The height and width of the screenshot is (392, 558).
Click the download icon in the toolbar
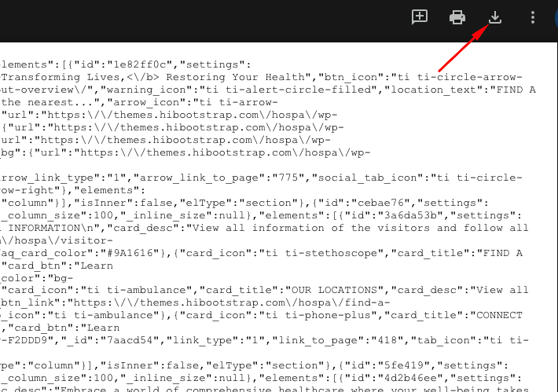[x=495, y=17]
